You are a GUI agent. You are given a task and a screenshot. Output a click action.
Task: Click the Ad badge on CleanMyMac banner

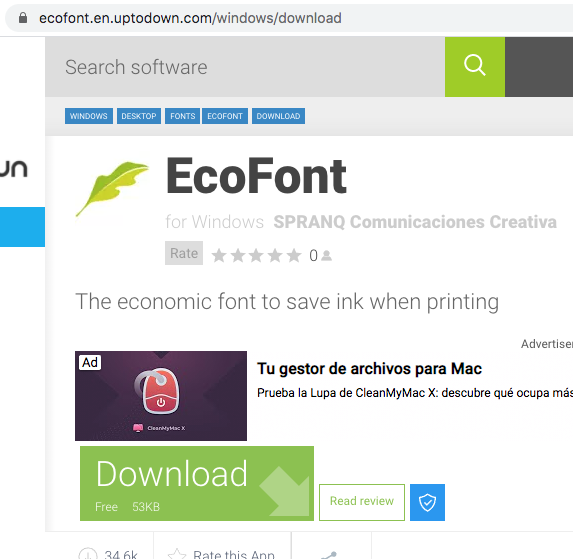90,363
